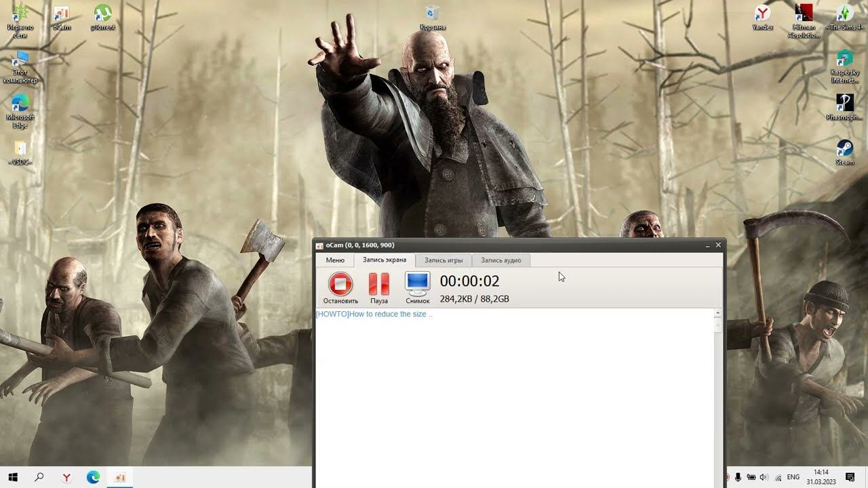Open taskbar search magnifier
868x488 pixels.
(39, 477)
